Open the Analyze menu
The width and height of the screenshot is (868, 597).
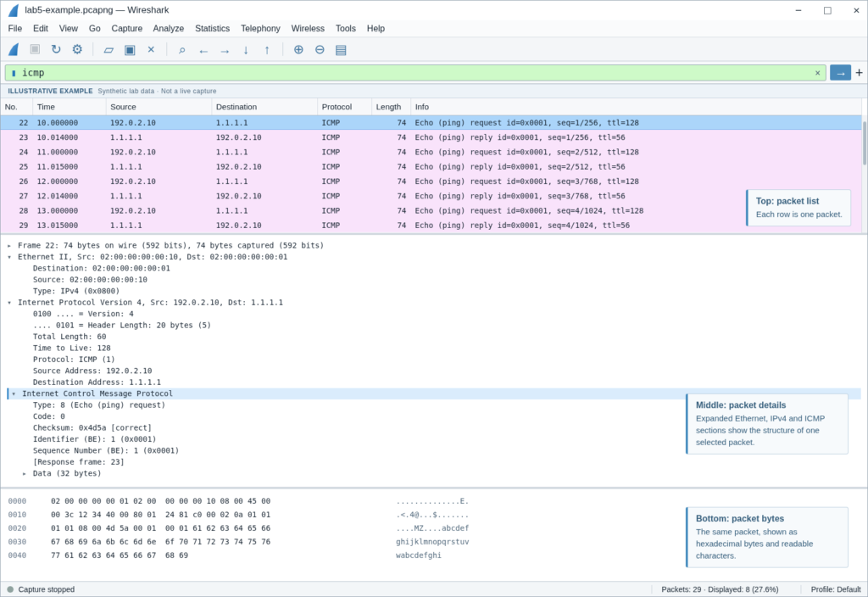[169, 28]
